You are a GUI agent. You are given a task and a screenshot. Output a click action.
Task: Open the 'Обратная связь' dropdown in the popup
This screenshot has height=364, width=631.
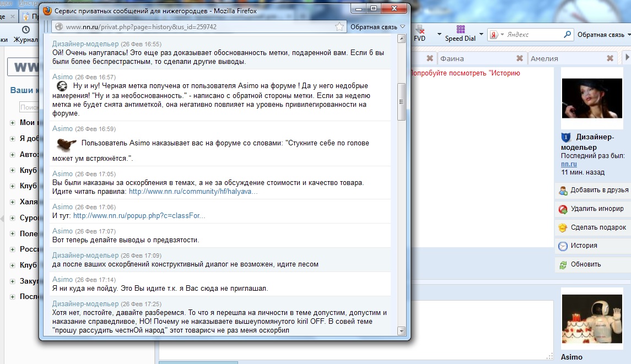(378, 26)
